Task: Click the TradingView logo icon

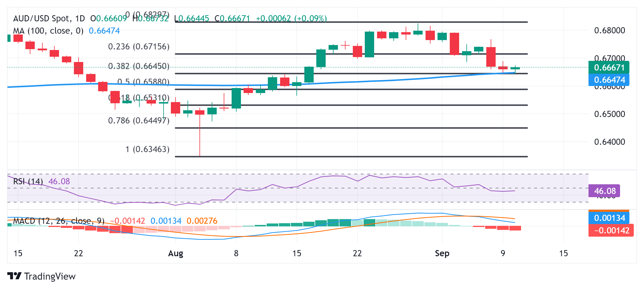Action: click(14, 276)
